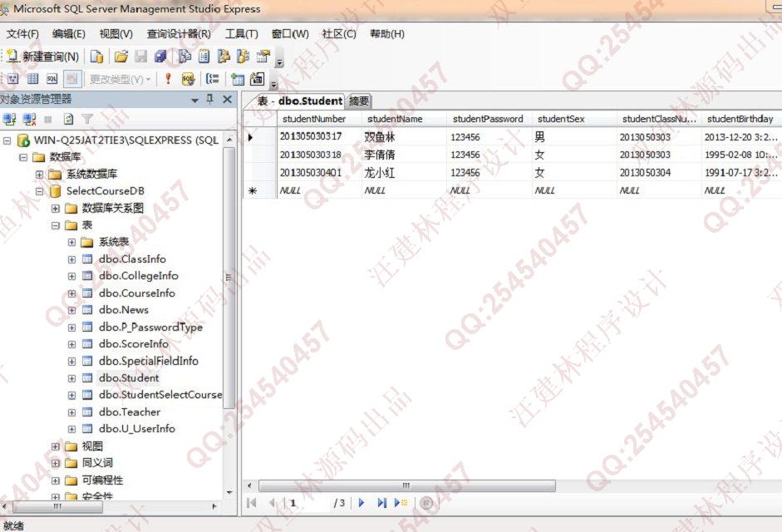Image resolution: width=782 pixels, height=532 pixels.
Task: Expand the 系统数据库 folder
Action: (x=39, y=175)
